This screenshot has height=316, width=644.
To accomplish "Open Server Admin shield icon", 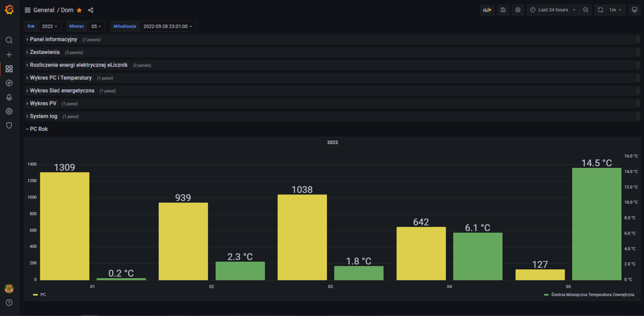I will point(9,125).
